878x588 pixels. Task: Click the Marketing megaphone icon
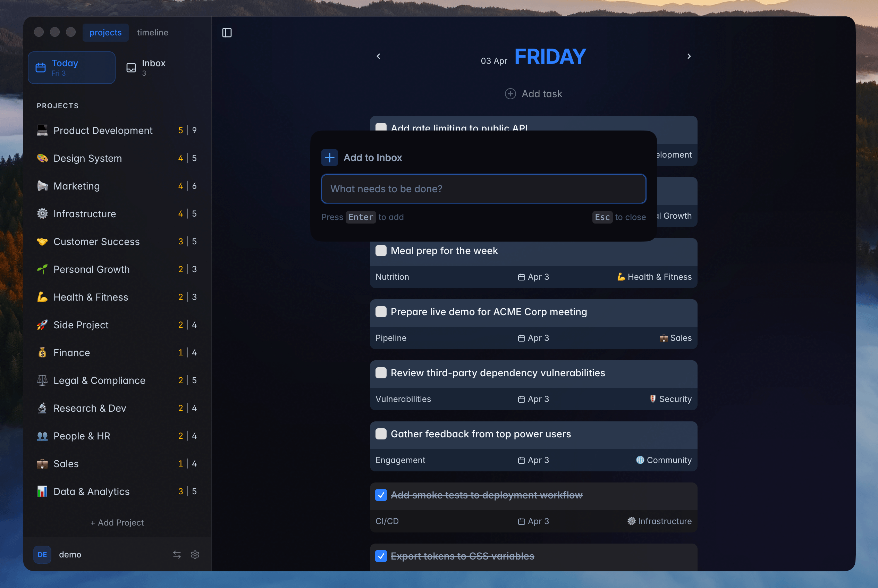pos(42,186)
